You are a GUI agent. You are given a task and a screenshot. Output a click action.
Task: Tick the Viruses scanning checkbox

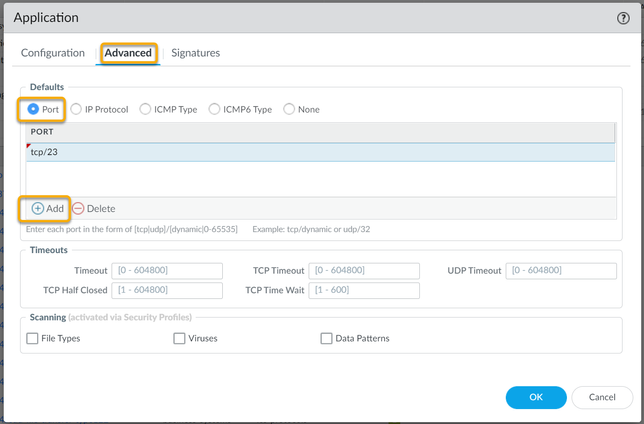[179, 338]
